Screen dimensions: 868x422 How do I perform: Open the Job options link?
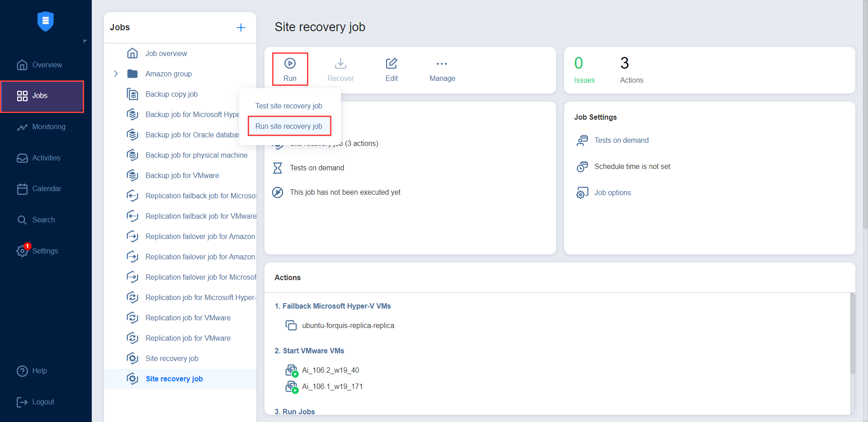point(612,193)
